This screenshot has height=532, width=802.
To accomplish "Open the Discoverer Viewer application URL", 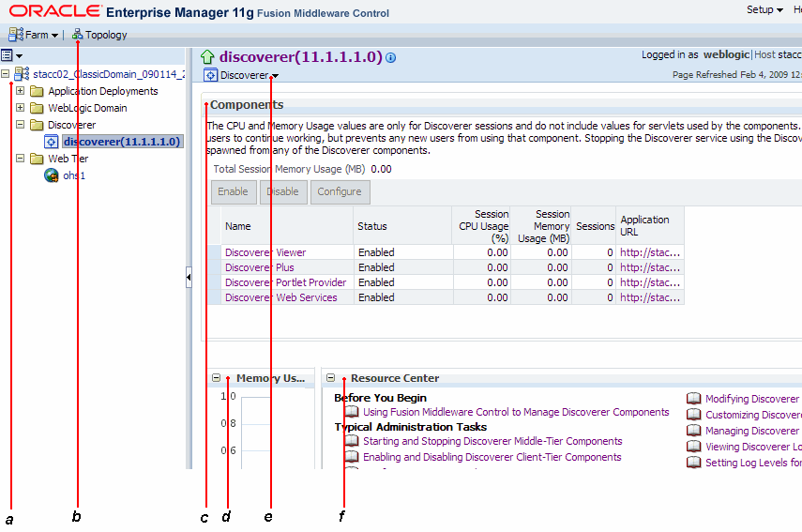I will coord(650,252).
